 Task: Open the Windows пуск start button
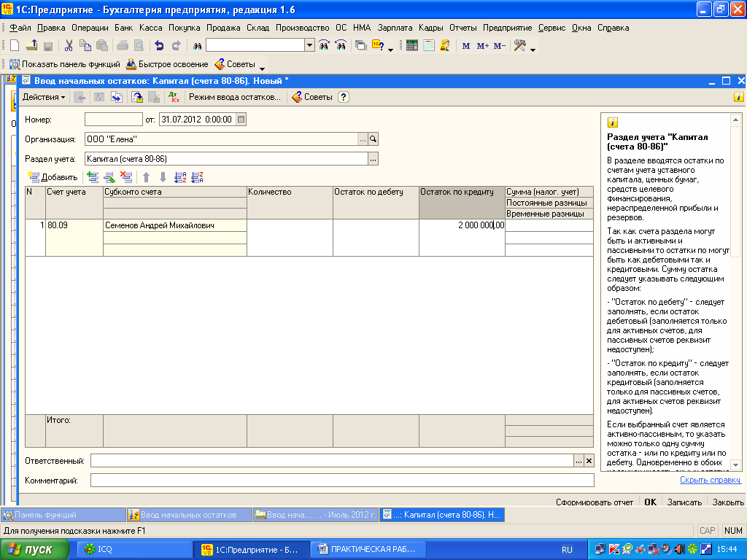[34, 550]
